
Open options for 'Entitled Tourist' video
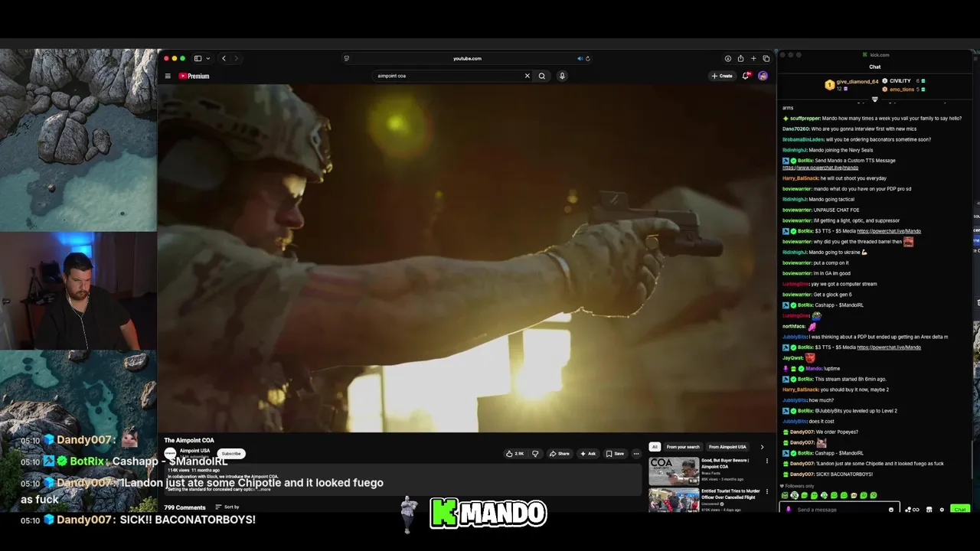767,491
